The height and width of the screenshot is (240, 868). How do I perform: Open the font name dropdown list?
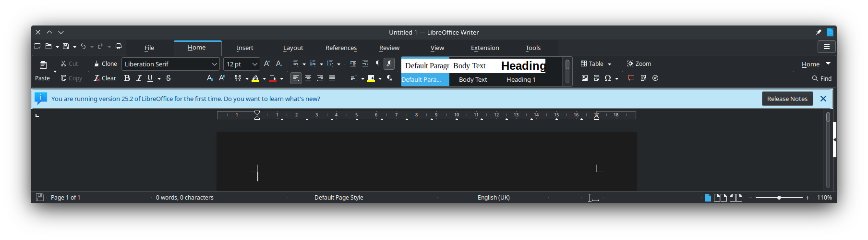pos(214,64)
